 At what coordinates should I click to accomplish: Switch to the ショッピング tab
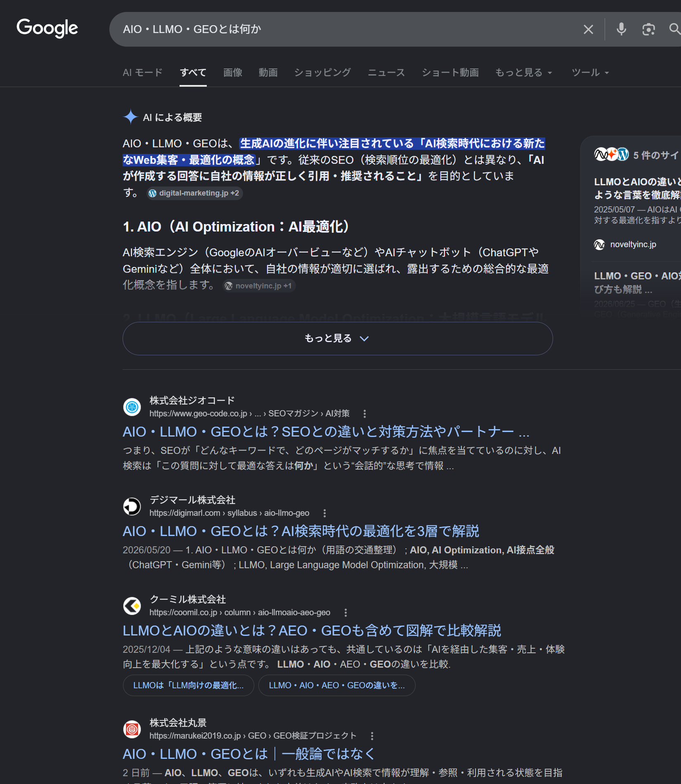click(x=323, y=73)
